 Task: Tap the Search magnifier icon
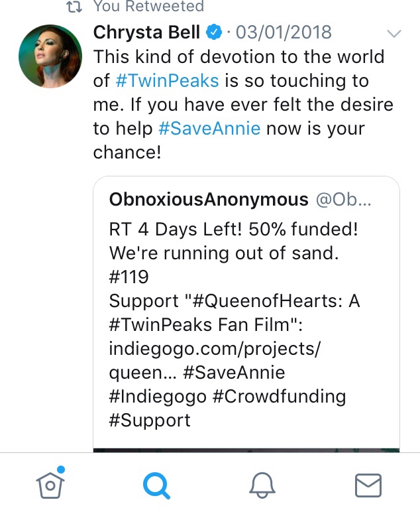click(156, 485)
